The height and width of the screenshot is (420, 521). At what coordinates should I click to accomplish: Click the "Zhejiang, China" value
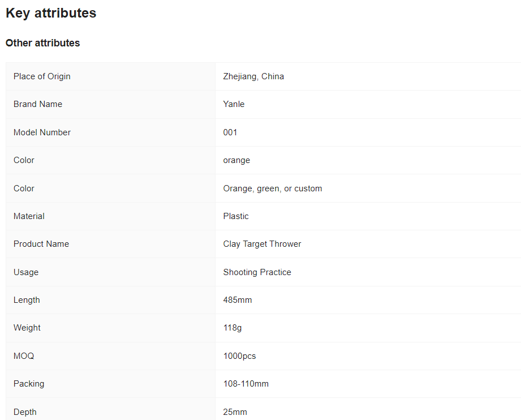tap(253, 76)
